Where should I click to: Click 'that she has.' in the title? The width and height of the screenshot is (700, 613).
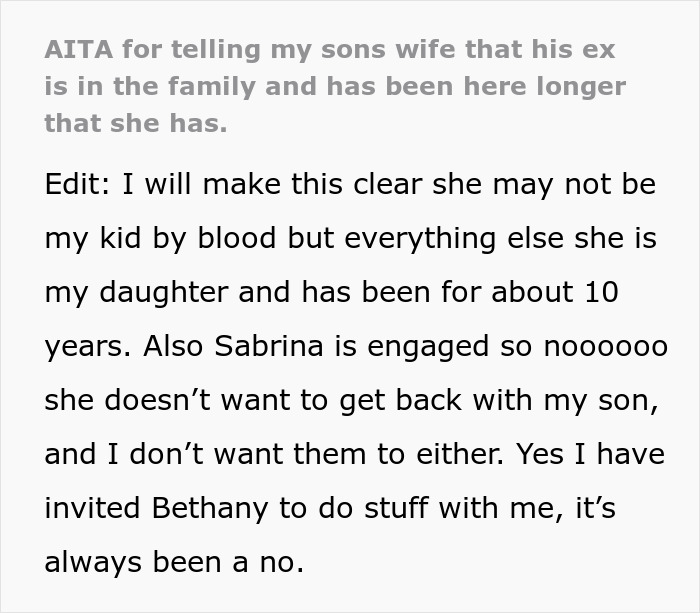136,124
